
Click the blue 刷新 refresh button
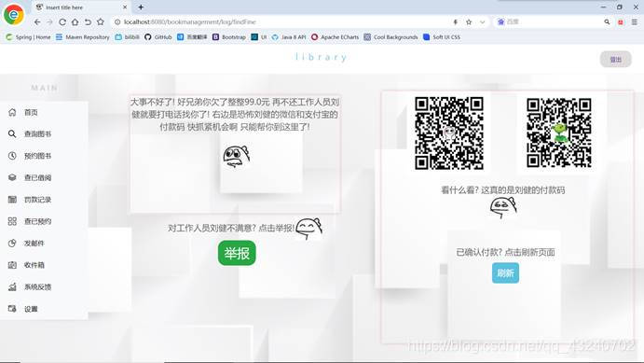coord(505,273)
